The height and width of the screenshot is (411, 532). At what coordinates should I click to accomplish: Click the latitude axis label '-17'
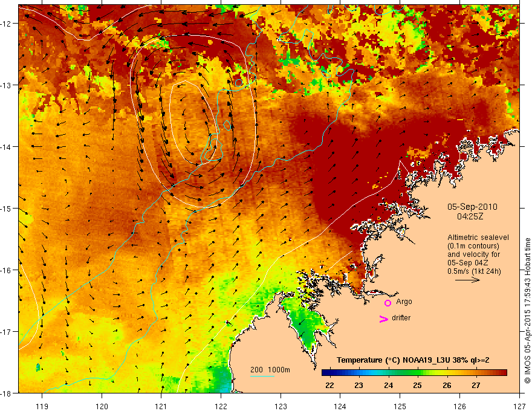pyautogui.click(x=7, y=332)
